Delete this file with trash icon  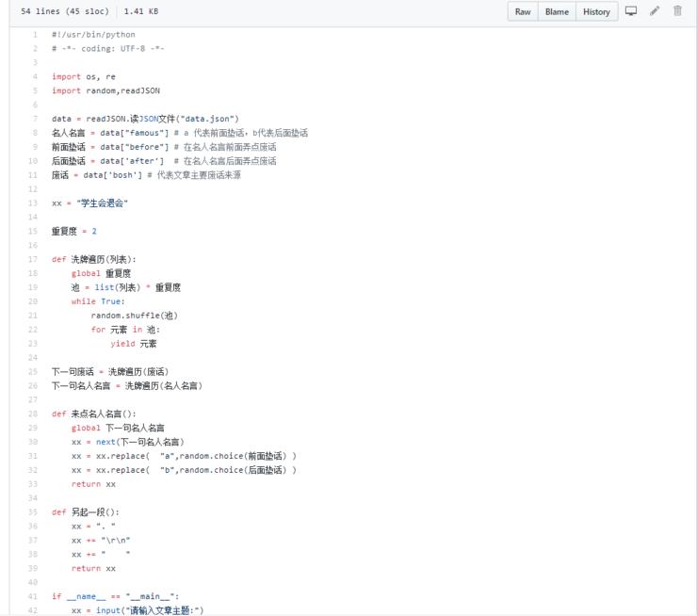[x=677, y=11]
